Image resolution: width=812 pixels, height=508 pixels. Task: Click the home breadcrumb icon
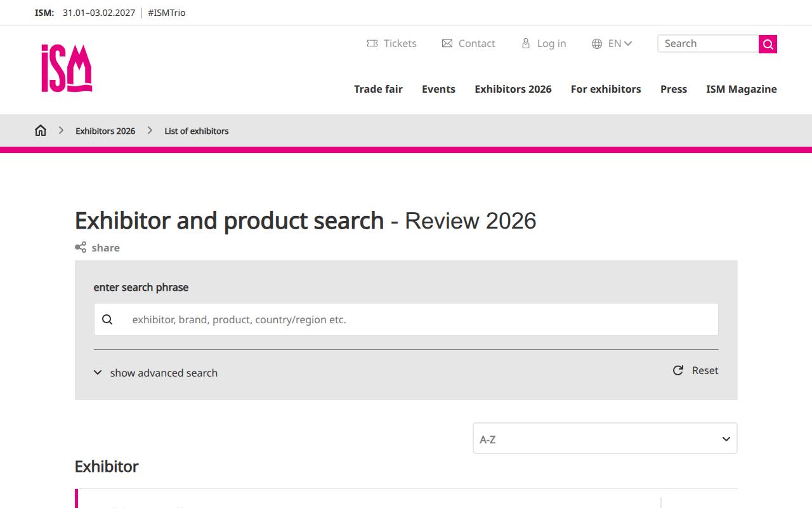coord(41,131)
